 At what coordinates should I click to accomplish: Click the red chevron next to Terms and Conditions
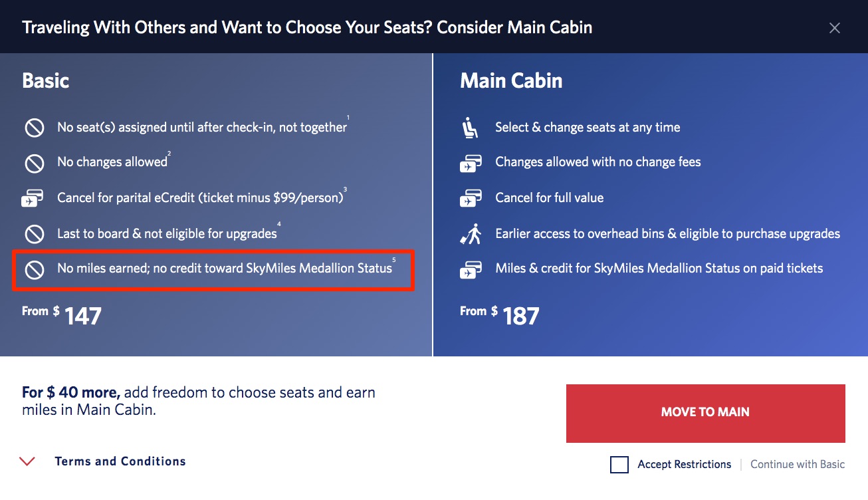[27, 461]
